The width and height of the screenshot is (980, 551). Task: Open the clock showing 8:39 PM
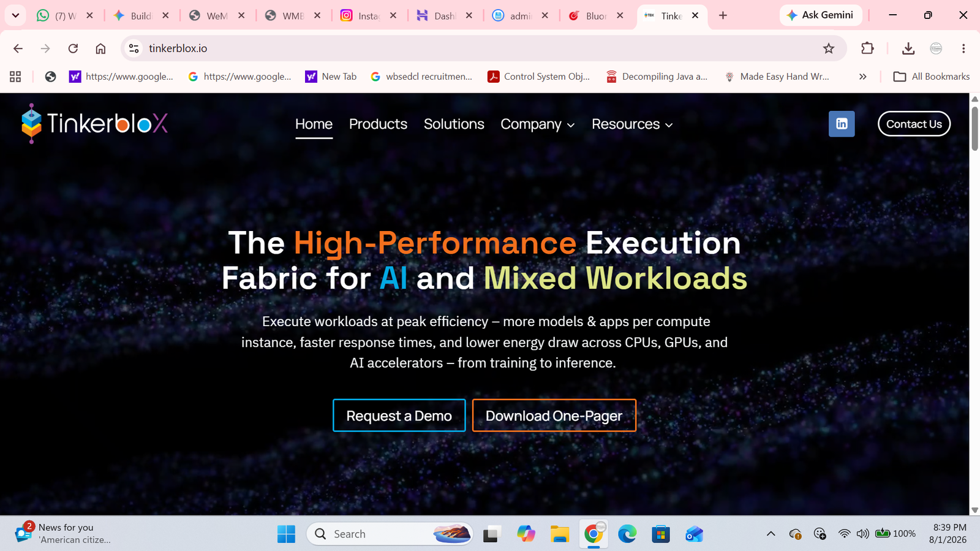pyautogui.click(x=949, y=533)
